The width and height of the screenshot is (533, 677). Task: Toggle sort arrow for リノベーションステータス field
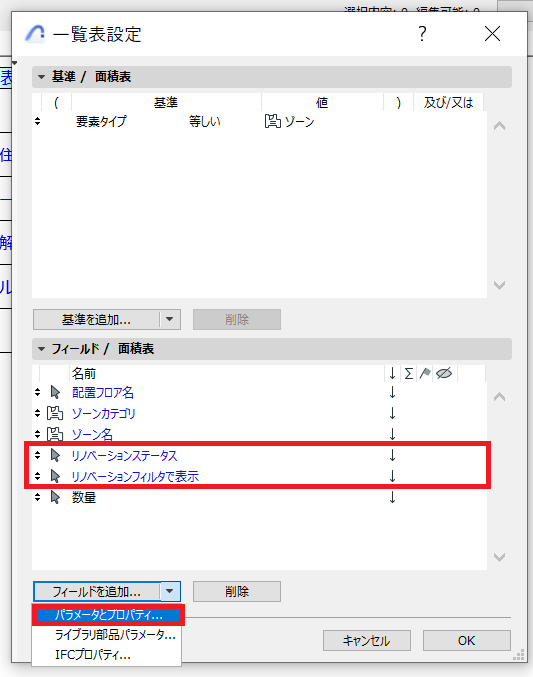coord(392,456)
